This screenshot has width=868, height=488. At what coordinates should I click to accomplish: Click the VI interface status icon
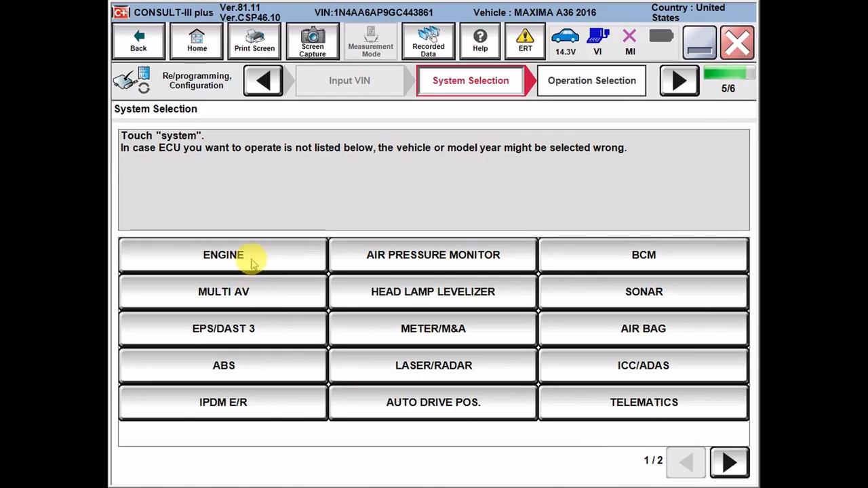point(597,42)
